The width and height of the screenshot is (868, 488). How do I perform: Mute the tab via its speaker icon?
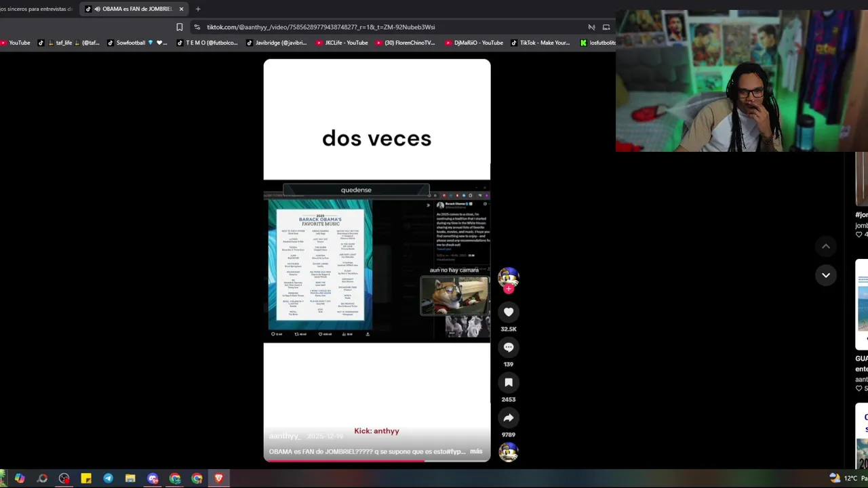pyautogui.click(x=97, y=9)
